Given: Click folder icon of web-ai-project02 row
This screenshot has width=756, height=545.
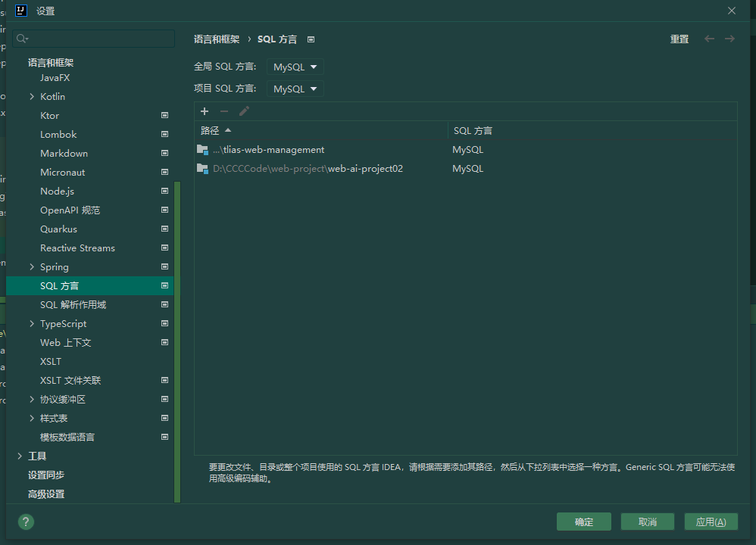Looking at the screenshot, I should [x=202, y=169].
